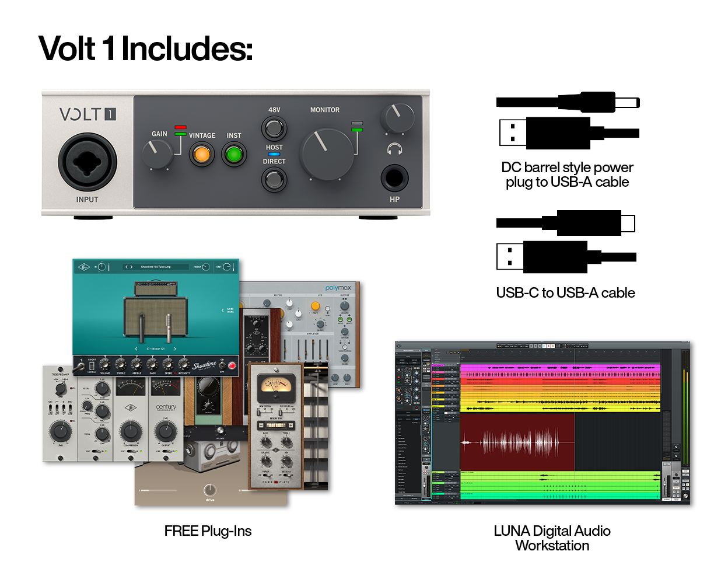This screenshot has height=572, width=728.
Task: Select previous preset arrow in Showtime header
Action: click(127, 267)
